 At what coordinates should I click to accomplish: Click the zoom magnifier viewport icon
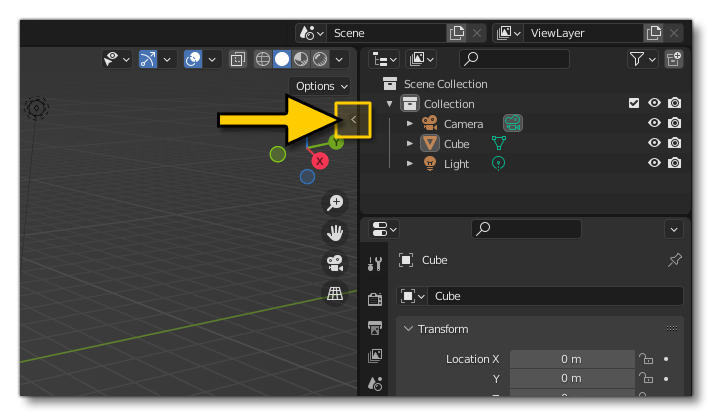click(335, 203)
